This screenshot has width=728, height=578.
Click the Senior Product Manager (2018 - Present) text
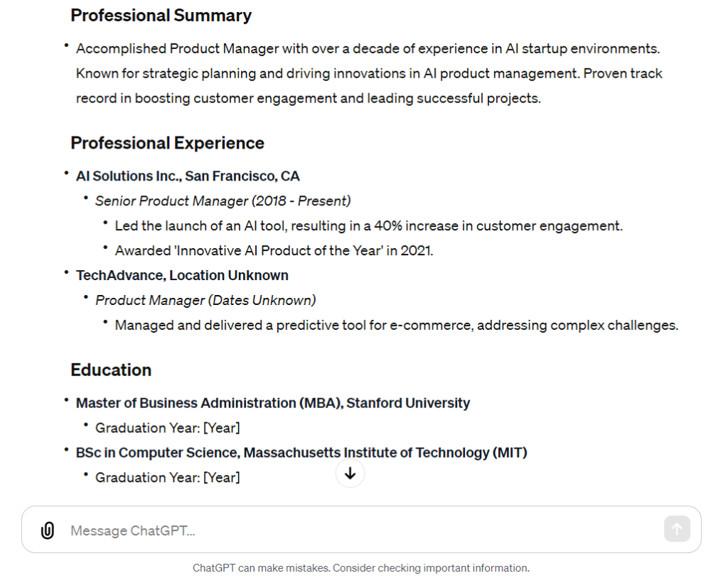click(x=223, y=201)
